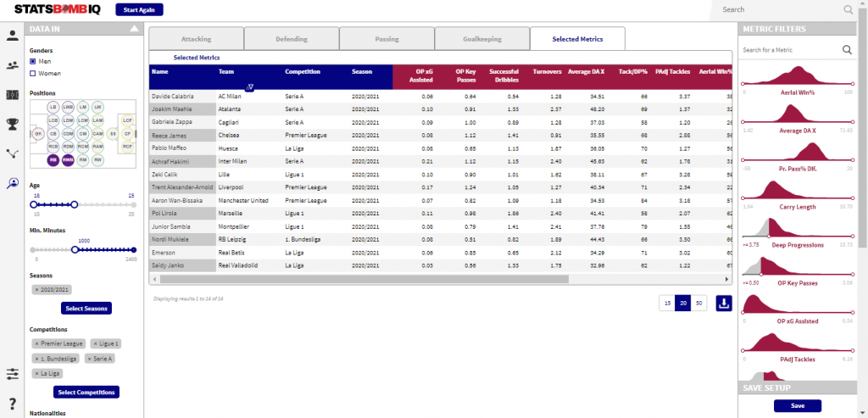Image resolution: width=868 pixels, height=418 pixels.
Task: Open the branching network sidebar icon
Action: pyautogui.click(x=12, y=153)
